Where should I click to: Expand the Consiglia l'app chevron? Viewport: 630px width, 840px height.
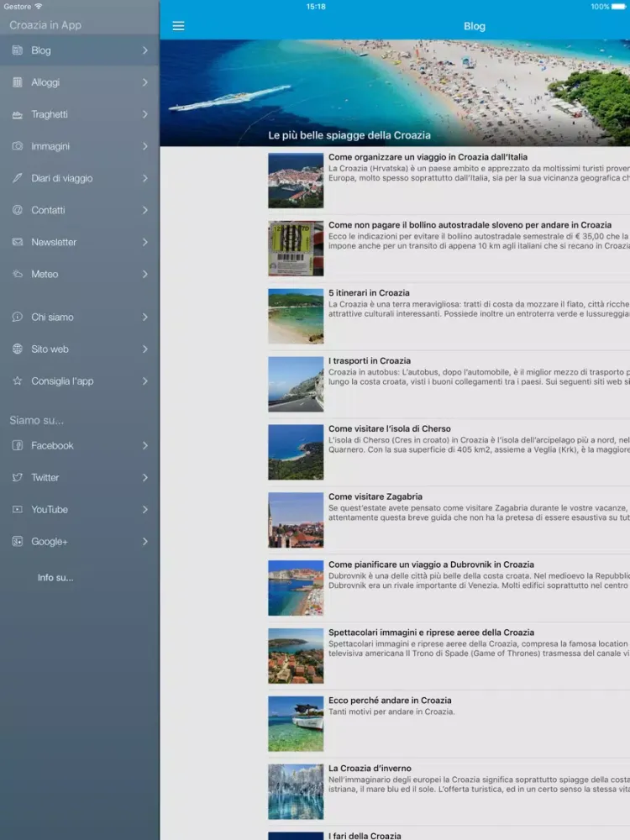tap(145, 381)
